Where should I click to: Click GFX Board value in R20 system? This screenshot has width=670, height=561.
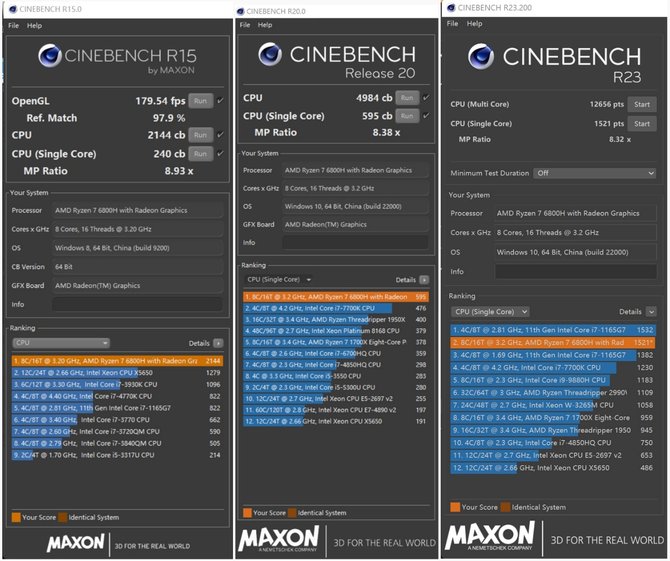(355, 224)
